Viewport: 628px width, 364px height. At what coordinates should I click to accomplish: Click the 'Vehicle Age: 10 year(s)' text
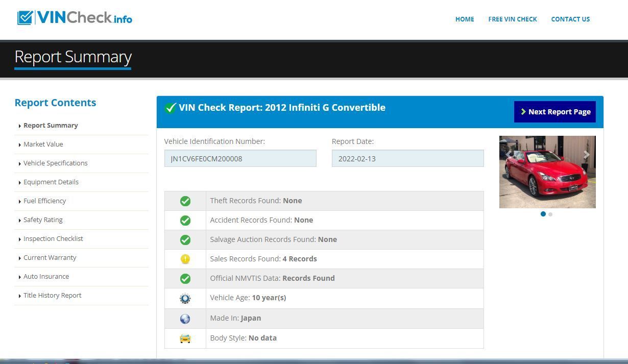click(x=248, y=298)
